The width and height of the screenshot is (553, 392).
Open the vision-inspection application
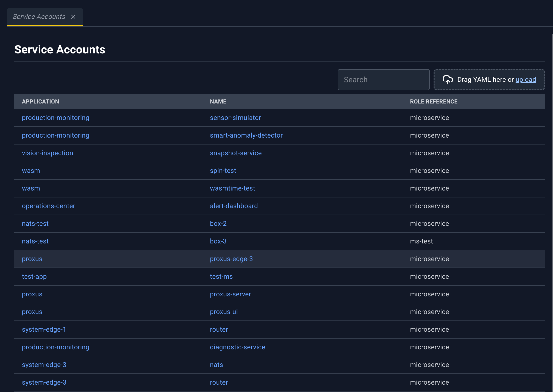tap(47, 153)
